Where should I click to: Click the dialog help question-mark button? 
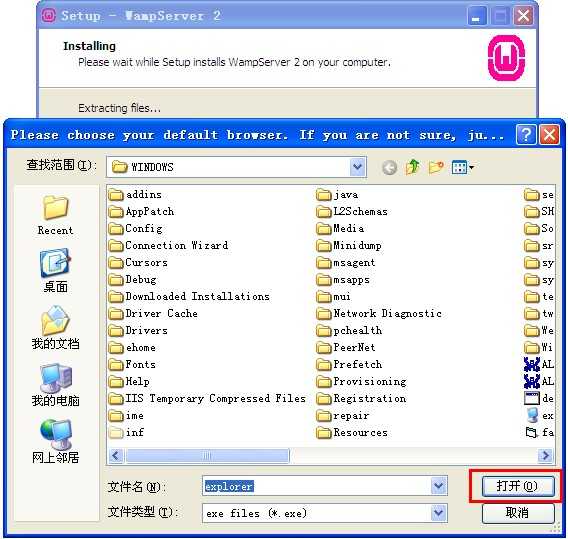[x=526, y=135]
